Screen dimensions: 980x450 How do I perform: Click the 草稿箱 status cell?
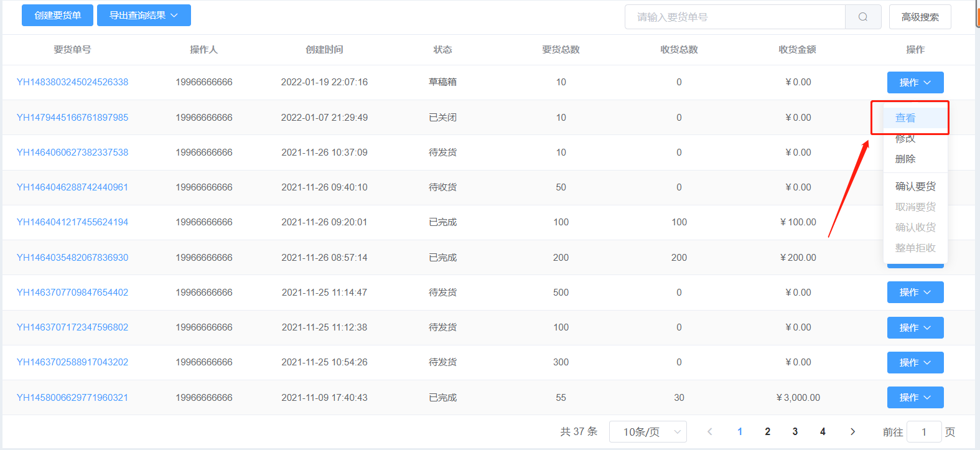[442, 82]
